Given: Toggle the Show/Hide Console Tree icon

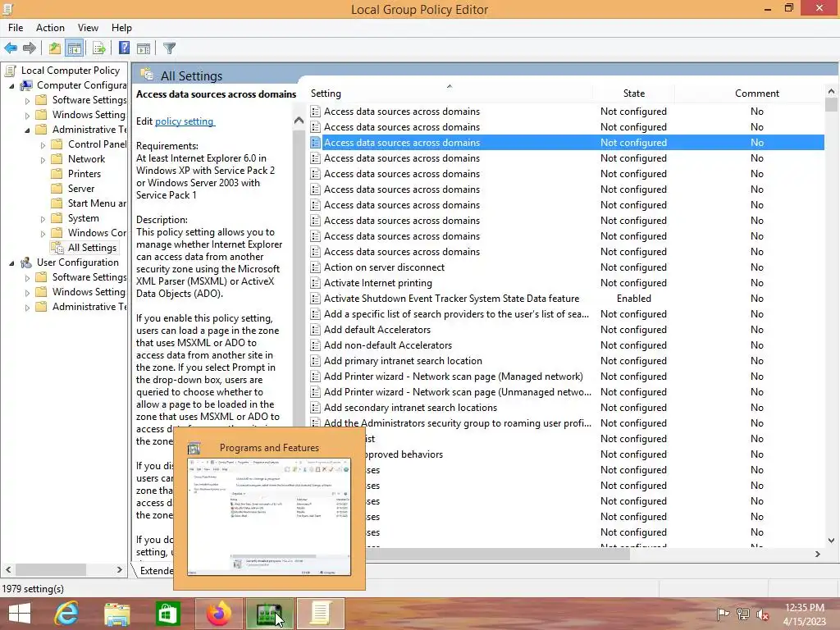Looking at the screenshot, I should pos(75,48).
